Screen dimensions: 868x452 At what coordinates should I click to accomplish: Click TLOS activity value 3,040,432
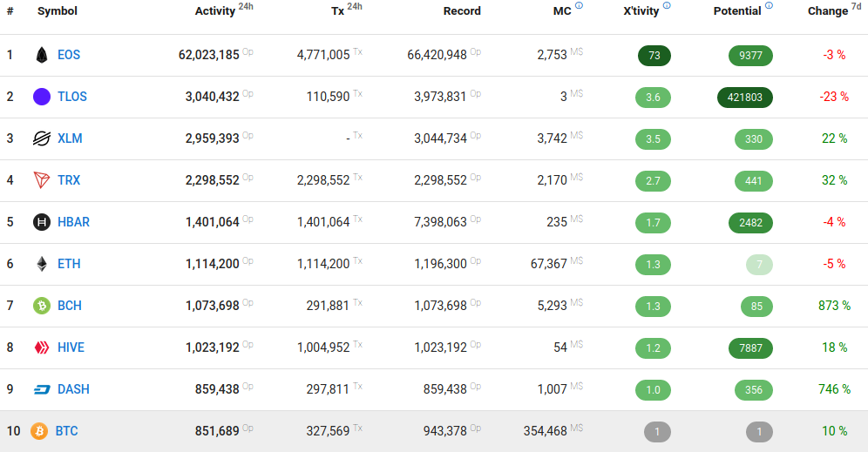click(212, 97)
